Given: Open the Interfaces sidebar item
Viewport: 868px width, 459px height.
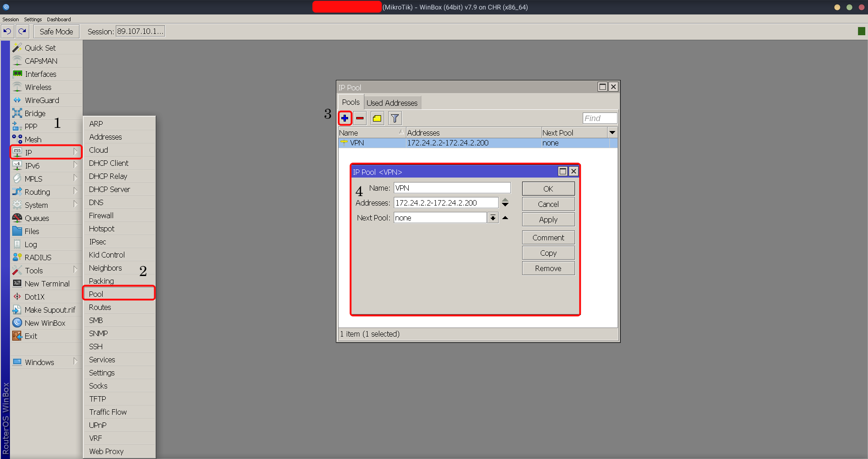Looking at the screenshot, I should [46, 74].
